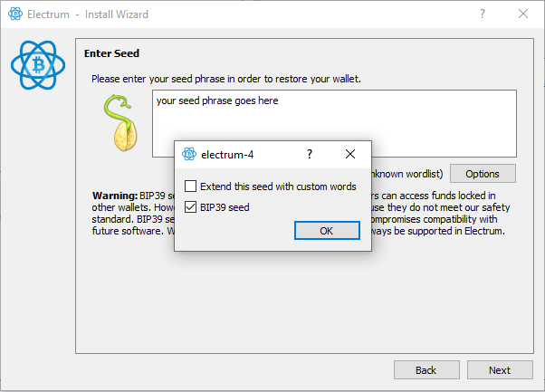Image resolution: width=545 pixels, height=392 pixels.
Task: Click the bold Warning label
Action: 115,196
